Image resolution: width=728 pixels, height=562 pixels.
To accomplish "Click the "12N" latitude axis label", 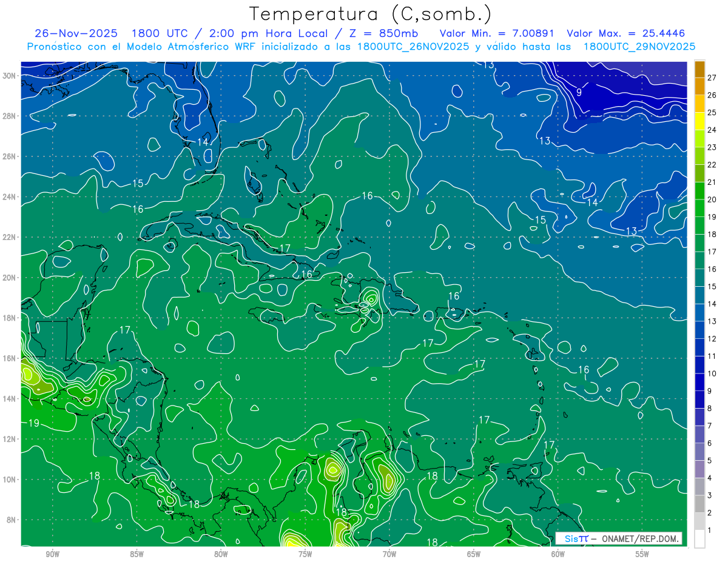I will coord(9,439).
